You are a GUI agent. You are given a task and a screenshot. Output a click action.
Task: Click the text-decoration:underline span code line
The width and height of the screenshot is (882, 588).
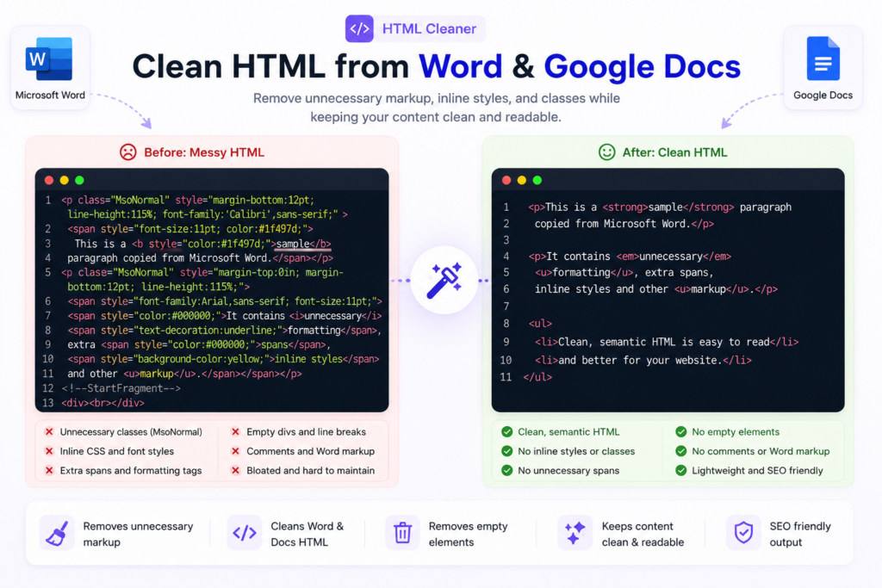tap(225, 331)
